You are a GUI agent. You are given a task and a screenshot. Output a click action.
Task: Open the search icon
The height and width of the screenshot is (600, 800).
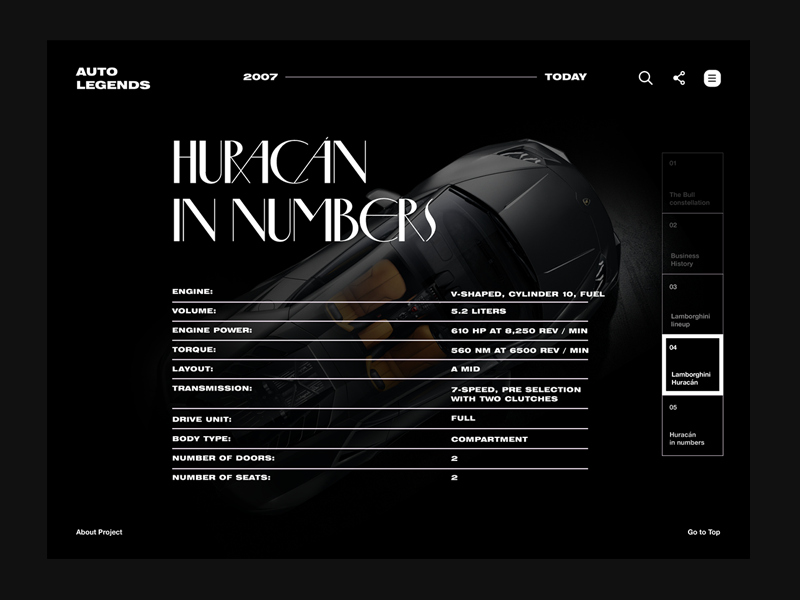pyautogui.click(x=645, y=78)
